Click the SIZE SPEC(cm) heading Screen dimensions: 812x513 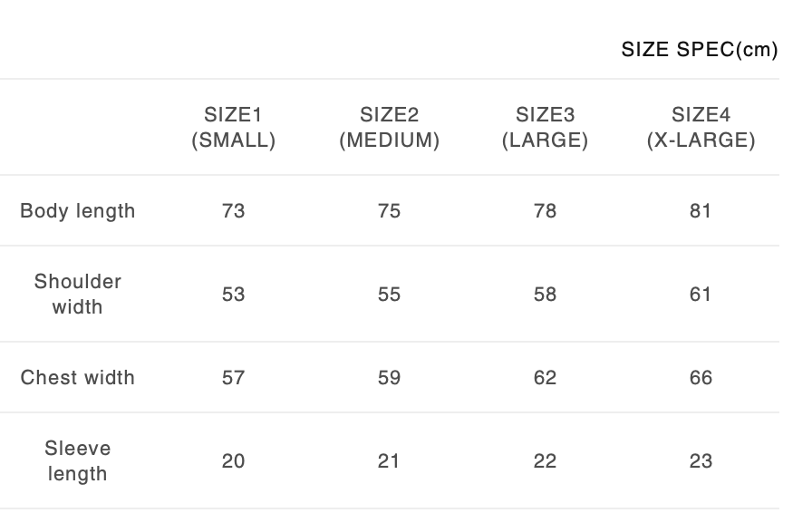tap(699, 50)
